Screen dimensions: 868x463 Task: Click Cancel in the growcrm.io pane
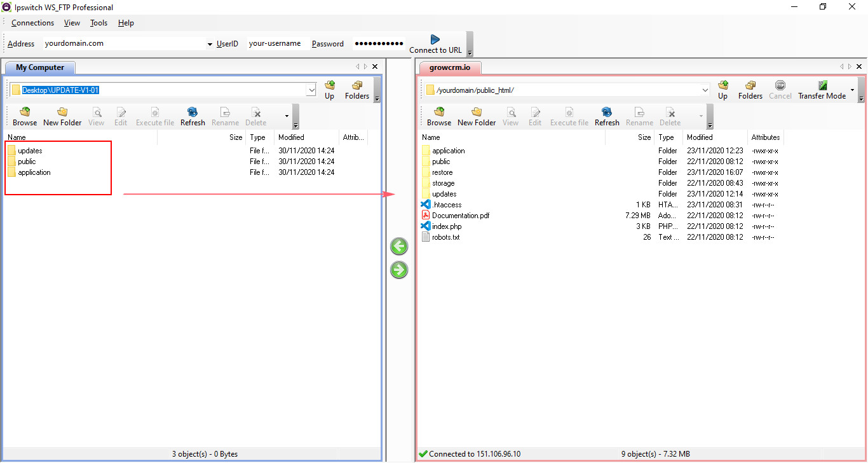(780, 90)
